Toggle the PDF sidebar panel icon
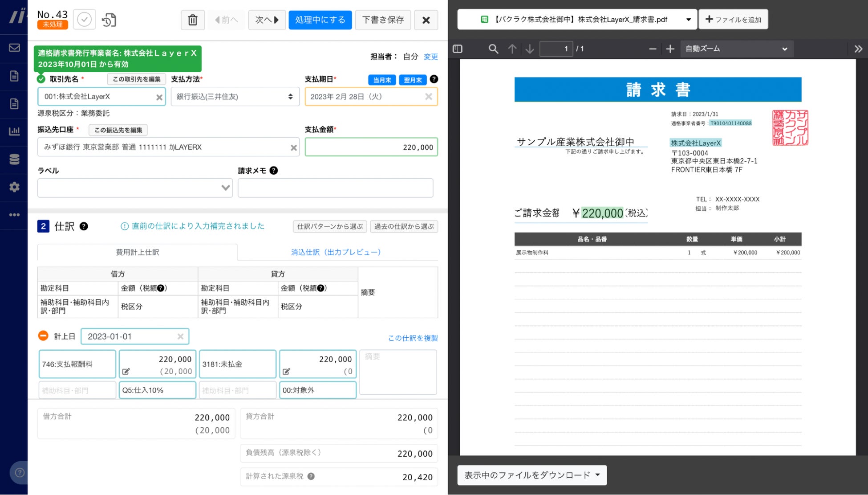868x495 pixels. [x=458, y=49]
